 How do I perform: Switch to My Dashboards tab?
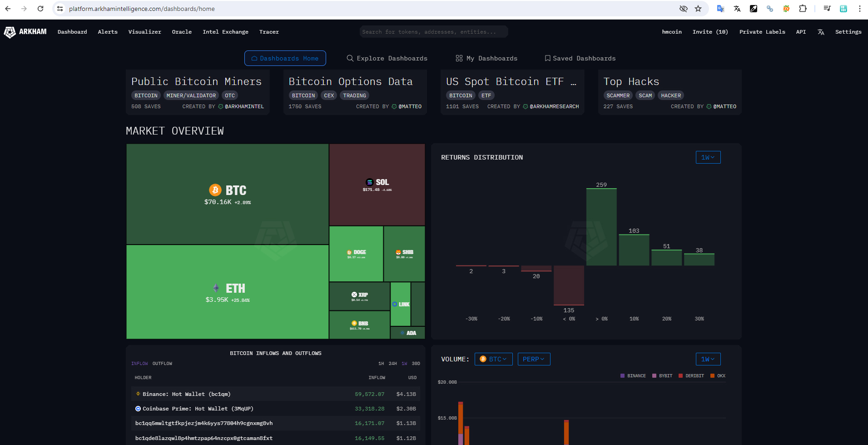pos(486,58)
